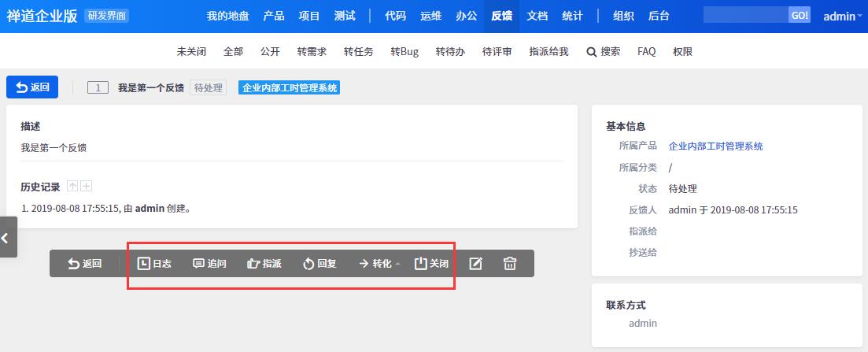Click 回复 reply action
The image size is (868, 352).
tap(319, 264)
